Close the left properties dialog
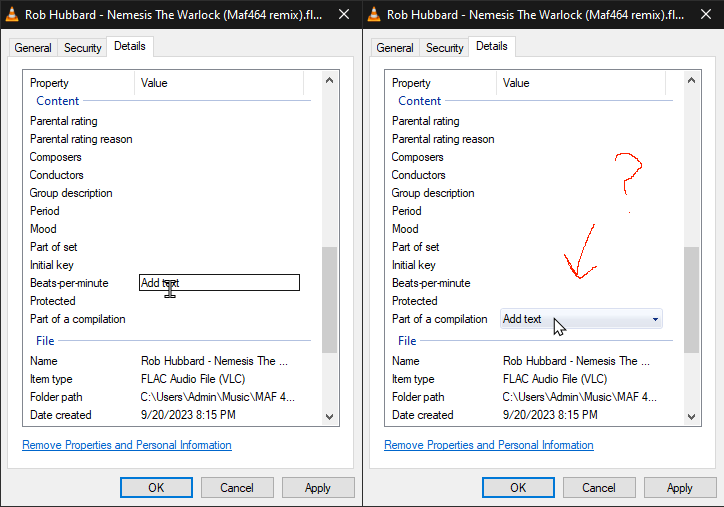 343,15
